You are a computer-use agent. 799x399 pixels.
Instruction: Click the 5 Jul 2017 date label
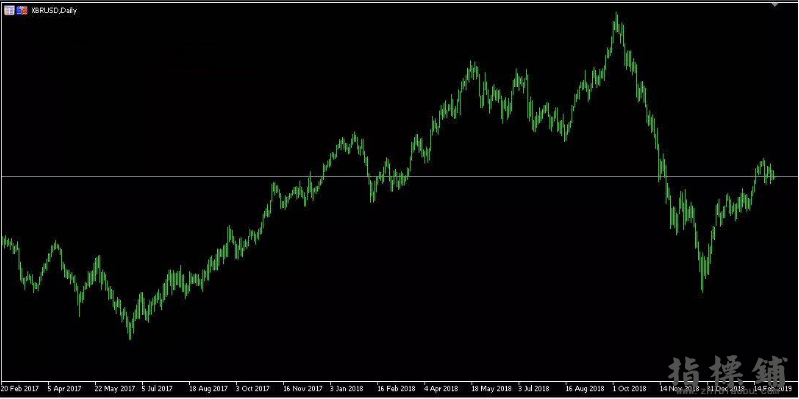pyautogui.click(x=157, y=388)
